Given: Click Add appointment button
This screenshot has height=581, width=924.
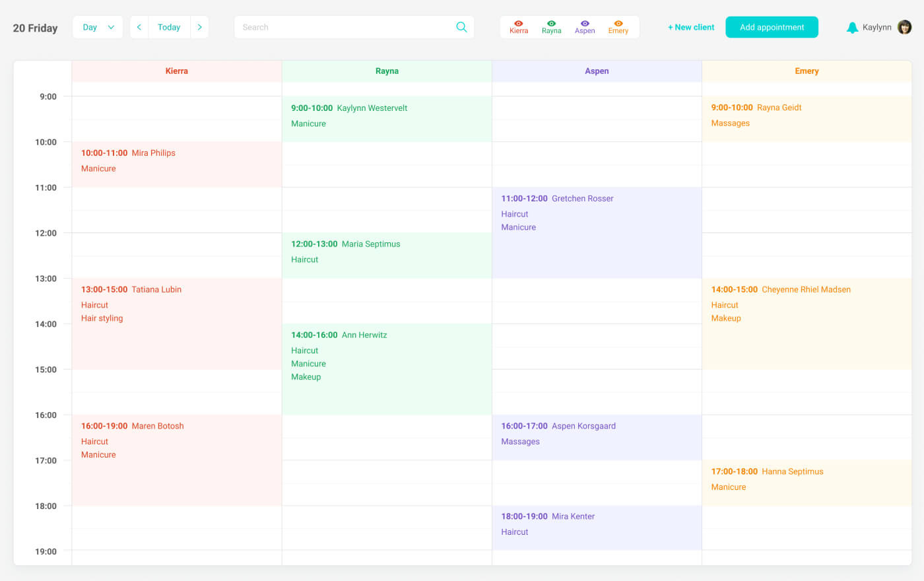Looking at the screenshot, I should [x=772, y=27].
